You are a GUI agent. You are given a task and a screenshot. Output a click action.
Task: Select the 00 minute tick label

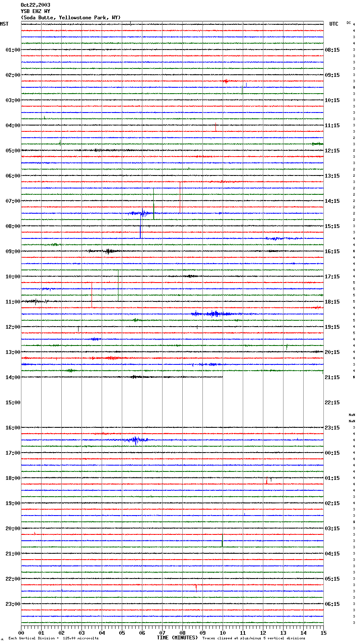pyautogui.click(x=21, y=633)
